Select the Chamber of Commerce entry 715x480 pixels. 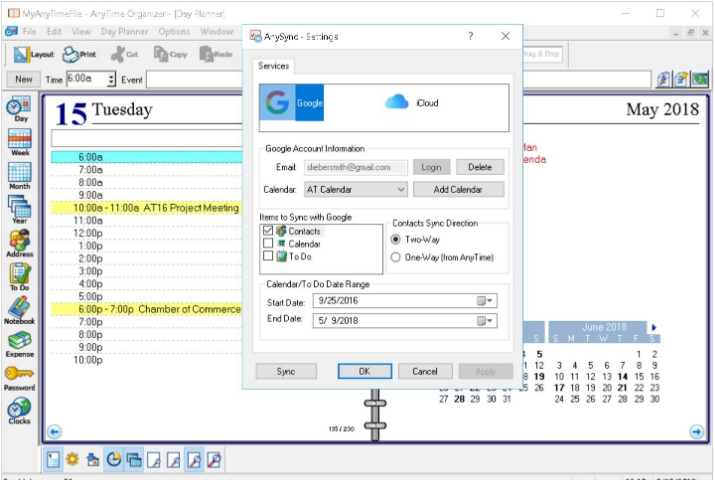[146, 309]
